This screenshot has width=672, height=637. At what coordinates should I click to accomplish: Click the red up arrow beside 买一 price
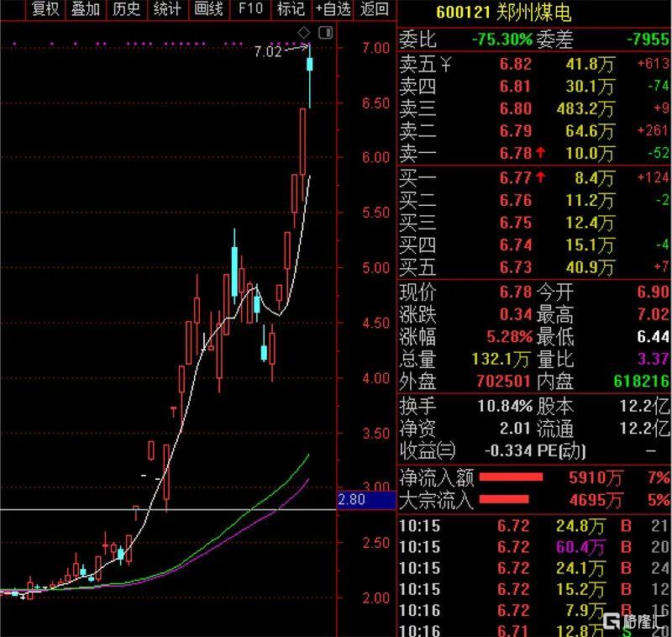(x=540, y=176)
